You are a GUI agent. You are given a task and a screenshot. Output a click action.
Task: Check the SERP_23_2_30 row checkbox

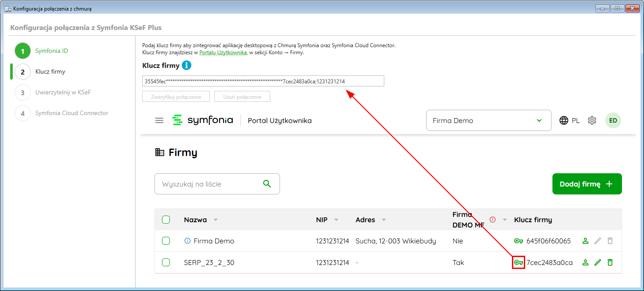pyautogui.click(x=166, y=263)
